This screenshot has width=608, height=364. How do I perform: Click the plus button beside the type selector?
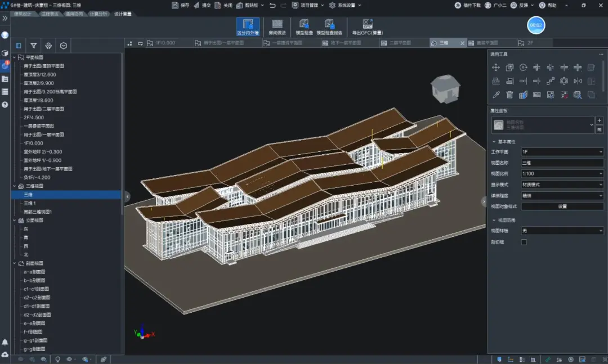tap(599, 120)
